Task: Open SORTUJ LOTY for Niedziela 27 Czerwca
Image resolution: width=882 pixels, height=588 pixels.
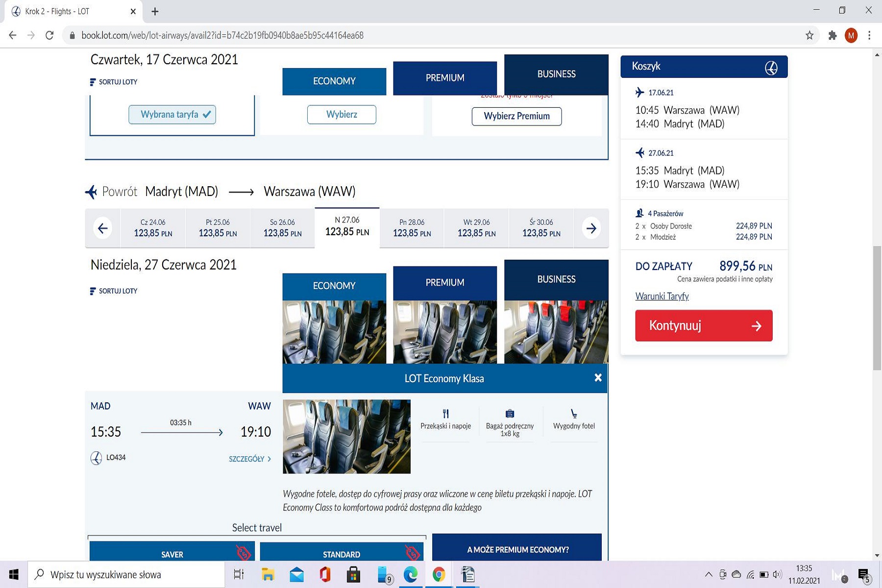Action: tap(114, 291)
